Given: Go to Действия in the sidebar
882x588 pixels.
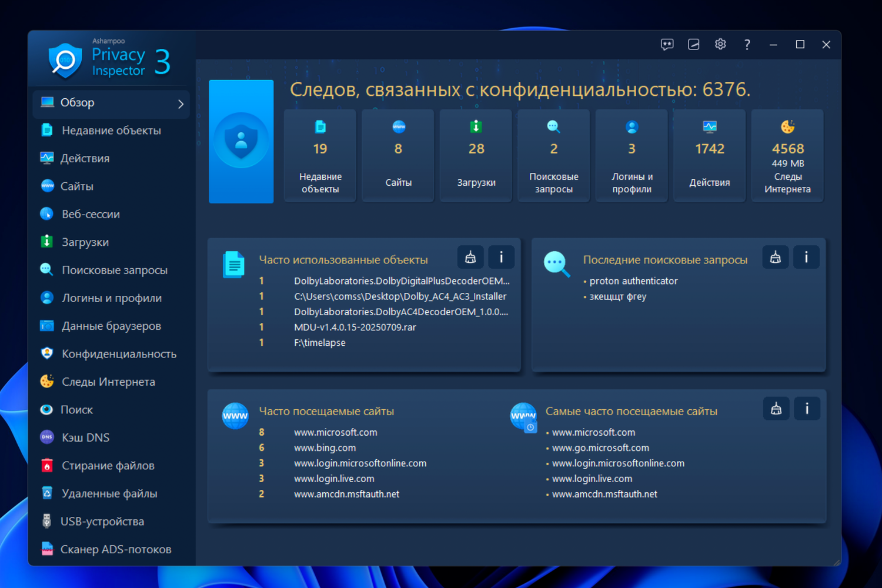Looking at the screenshot, I should tap(111, 158).
